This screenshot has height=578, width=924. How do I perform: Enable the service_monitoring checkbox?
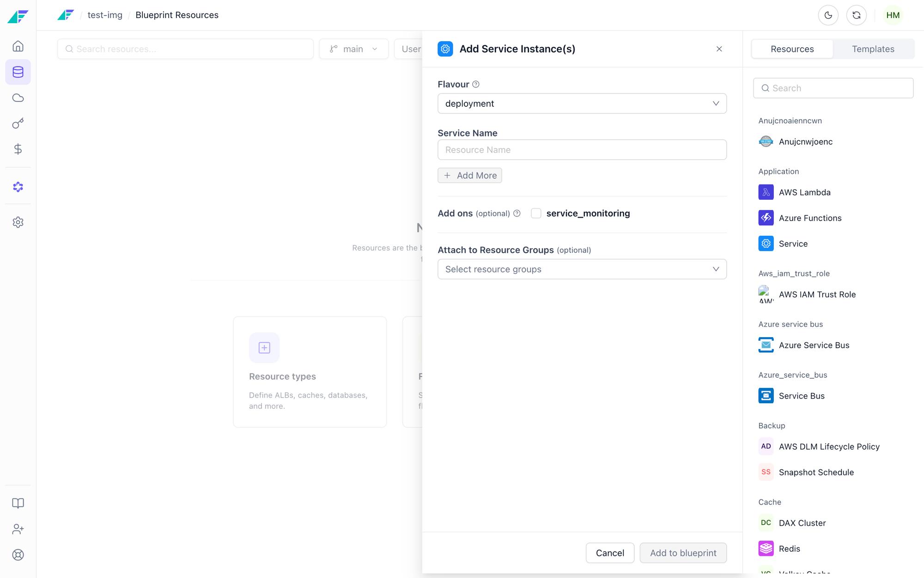click(536, 213)
